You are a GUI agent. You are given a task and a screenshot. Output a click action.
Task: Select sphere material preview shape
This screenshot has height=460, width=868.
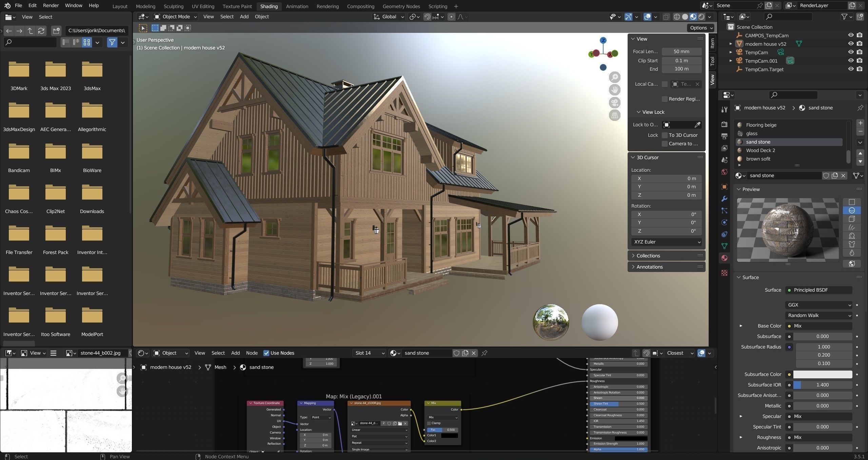coord(851,210)
